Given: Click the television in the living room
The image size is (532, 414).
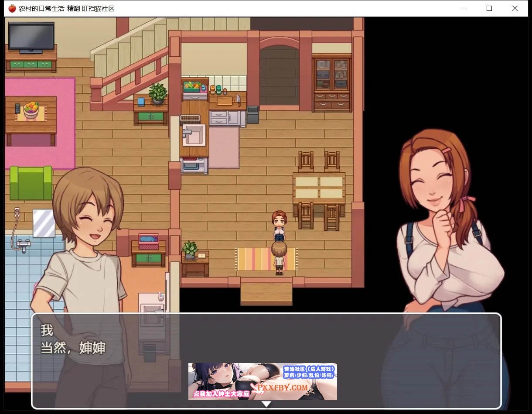Looking at the screenshot, I should (31, 37).
